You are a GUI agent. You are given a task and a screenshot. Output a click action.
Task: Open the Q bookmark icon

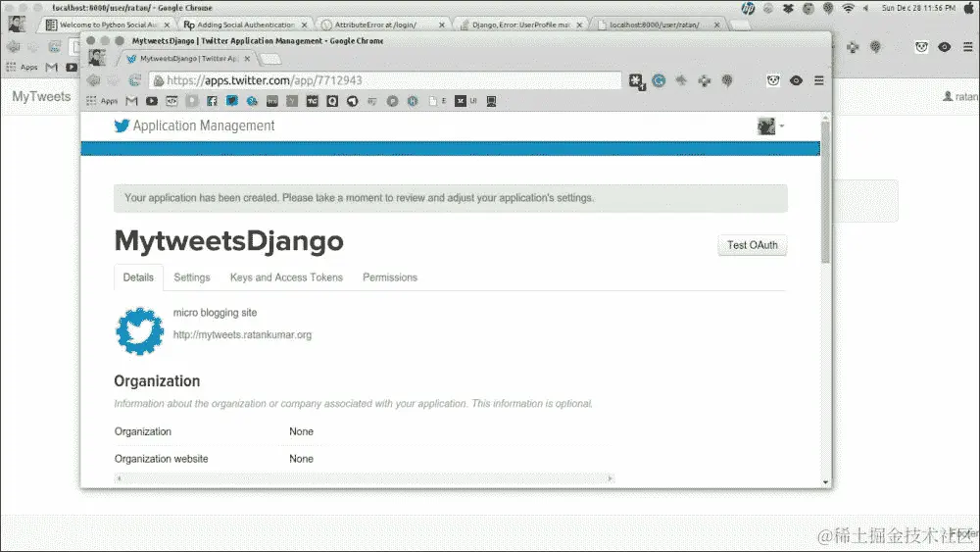pos(332,101)
